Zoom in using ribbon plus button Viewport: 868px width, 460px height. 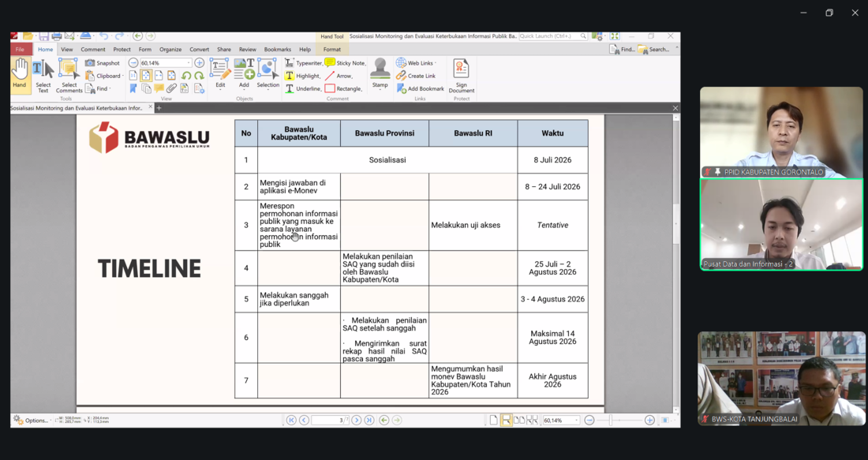click(200, 63)
